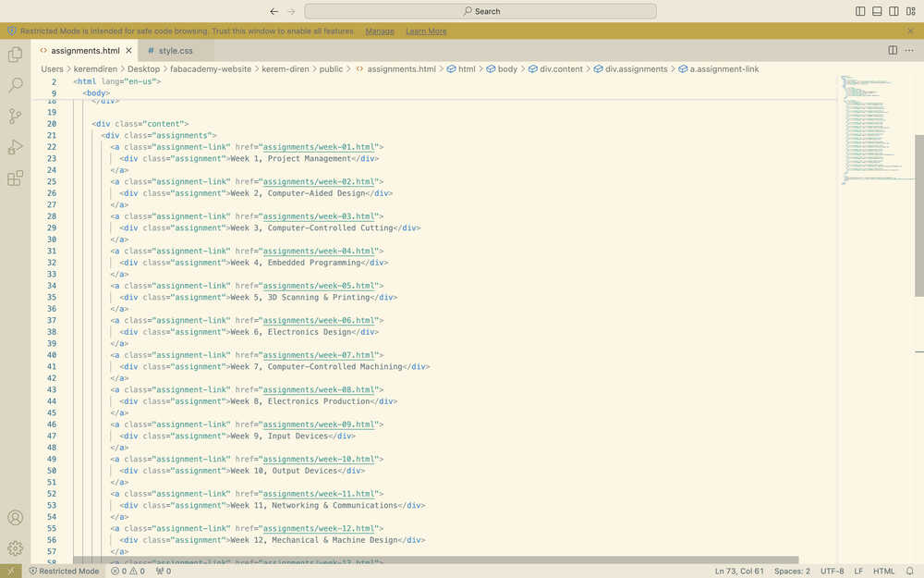Toggle secondary side bar layout icon
Viewport: 924px width, 578px height.
pos(894,11)
